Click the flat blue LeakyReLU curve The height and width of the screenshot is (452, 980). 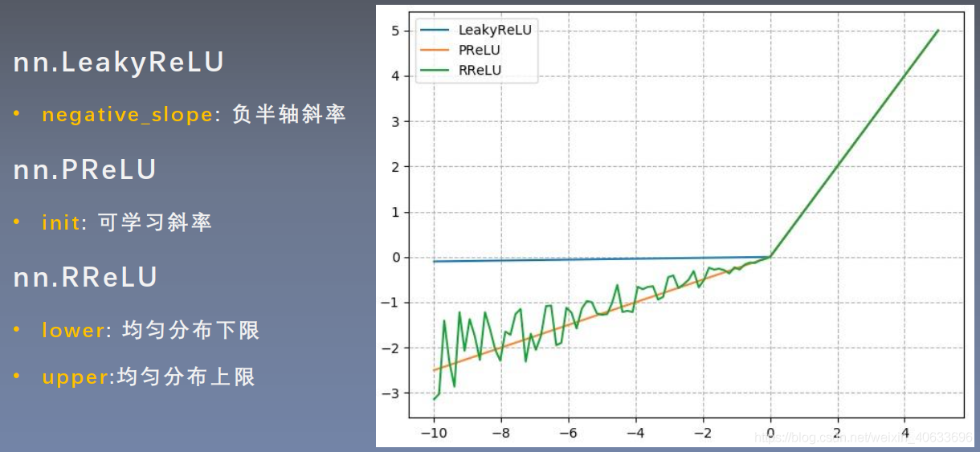tap(602, 259)
